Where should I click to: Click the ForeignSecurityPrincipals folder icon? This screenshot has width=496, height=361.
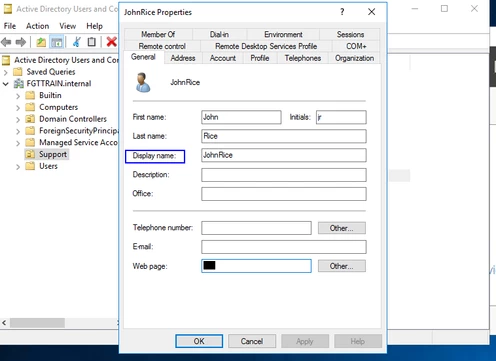pos(30,131)
